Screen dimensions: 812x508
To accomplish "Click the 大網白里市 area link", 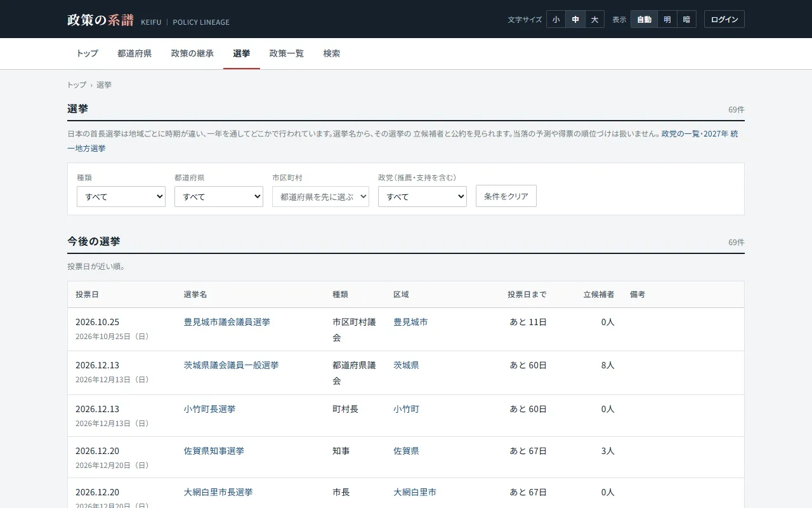I will 415,492.
